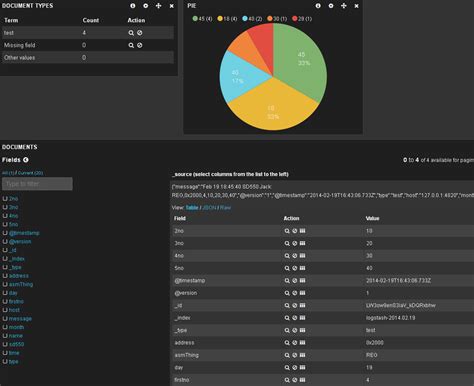Screen dimensions: 474x386
Task: Click ban icon in address table row
Action: (295, 343)
